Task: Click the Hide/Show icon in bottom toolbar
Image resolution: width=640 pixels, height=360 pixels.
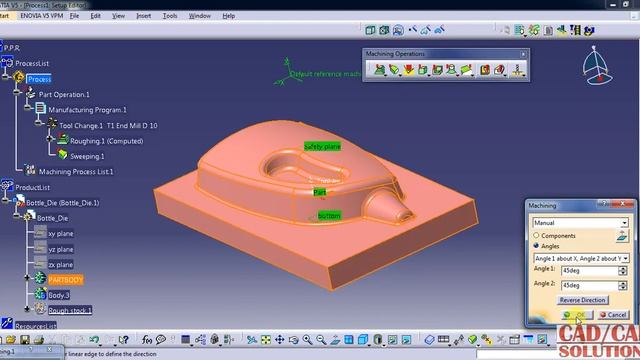Action: click(392, 340)
